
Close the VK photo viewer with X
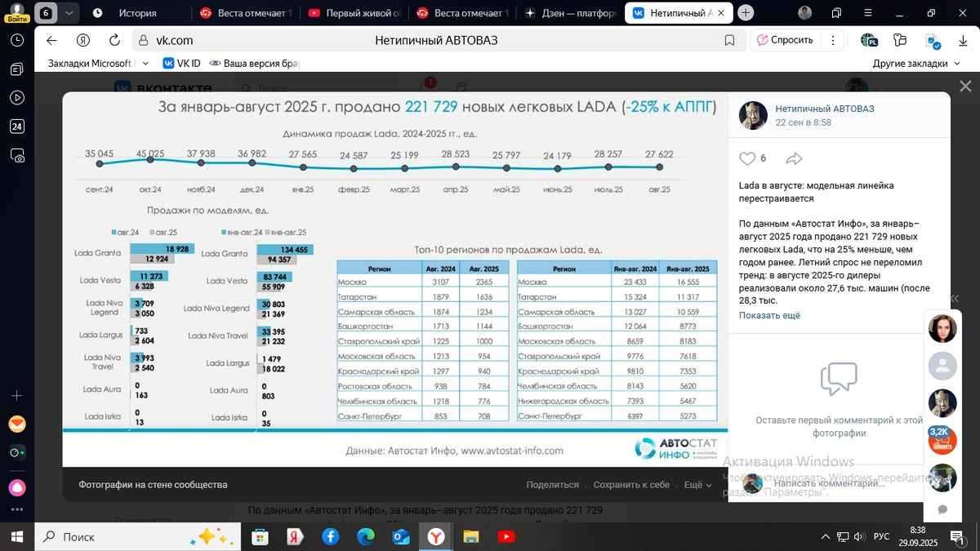click(x=965, y=87)
